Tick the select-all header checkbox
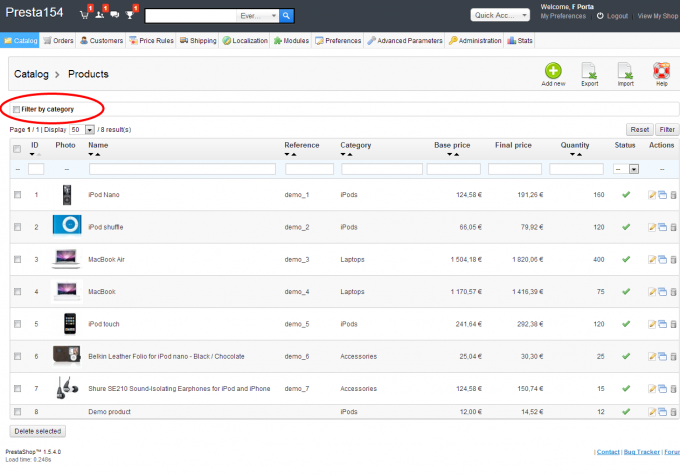The height and width of the screenshot is (475, 680). [x=17, y=149]
